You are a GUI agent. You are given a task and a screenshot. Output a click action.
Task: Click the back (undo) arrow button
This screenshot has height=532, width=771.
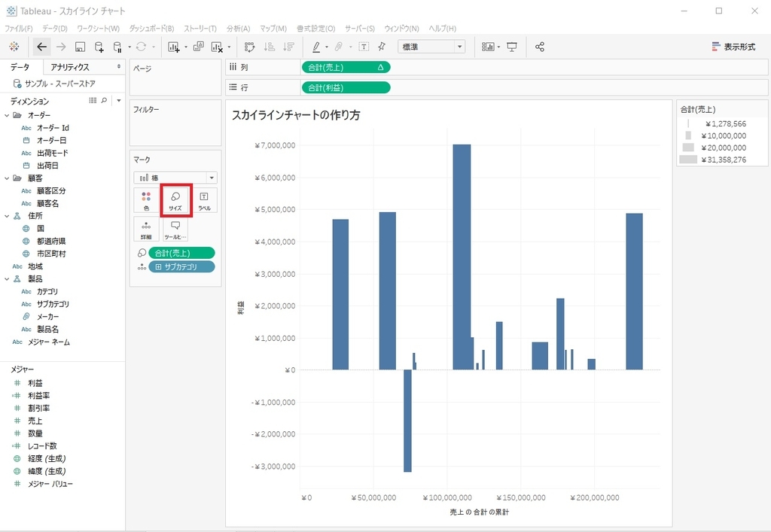[x=42, y=47]
